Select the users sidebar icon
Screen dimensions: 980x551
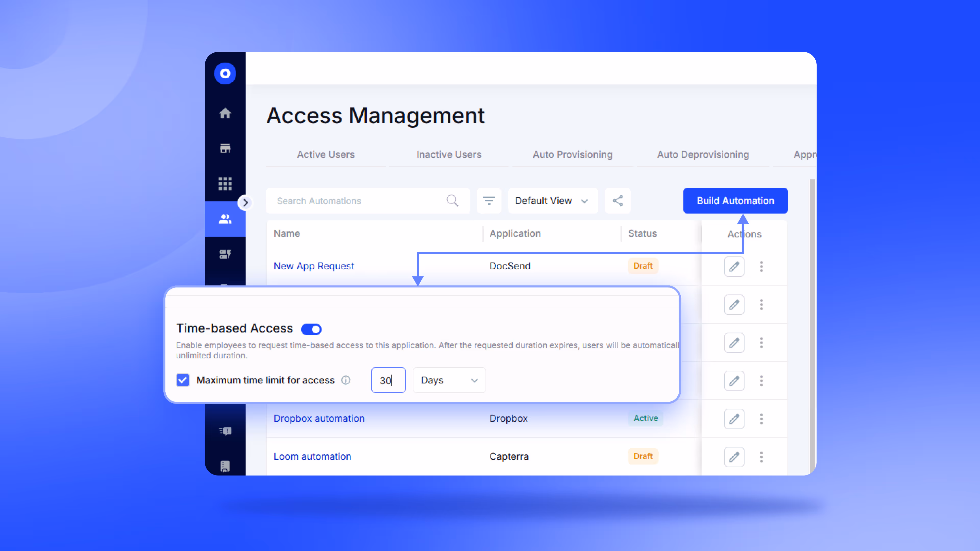tap(225, 219)
